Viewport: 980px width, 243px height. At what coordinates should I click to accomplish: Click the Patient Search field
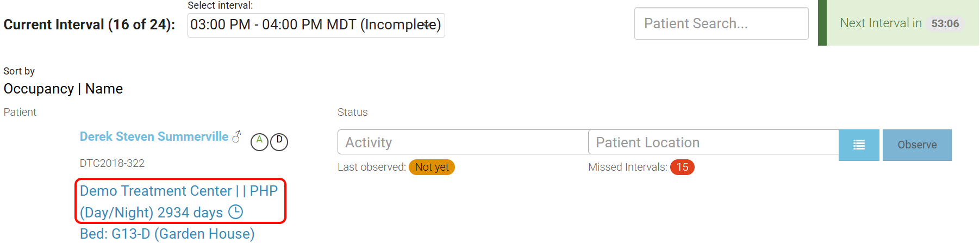coord(721,23)
